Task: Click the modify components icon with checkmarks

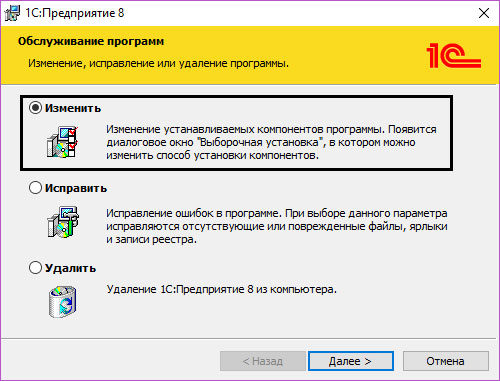Action: tap(62, 141)
